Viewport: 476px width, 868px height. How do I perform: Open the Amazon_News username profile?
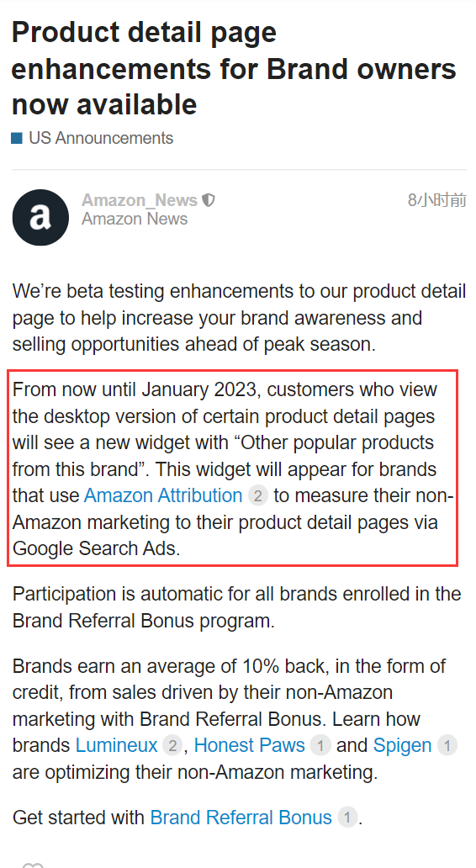point(140,200)
